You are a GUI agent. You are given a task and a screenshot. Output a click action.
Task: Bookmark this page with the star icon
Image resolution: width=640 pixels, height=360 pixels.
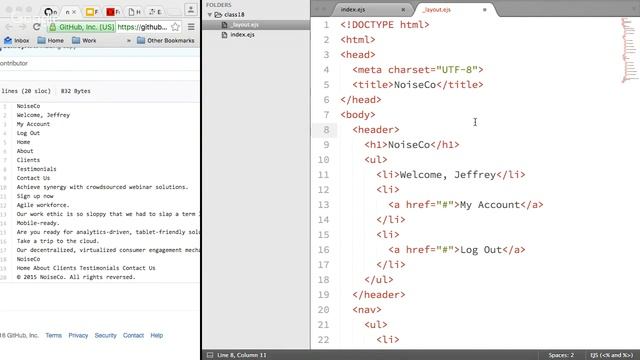click(175, 27)
